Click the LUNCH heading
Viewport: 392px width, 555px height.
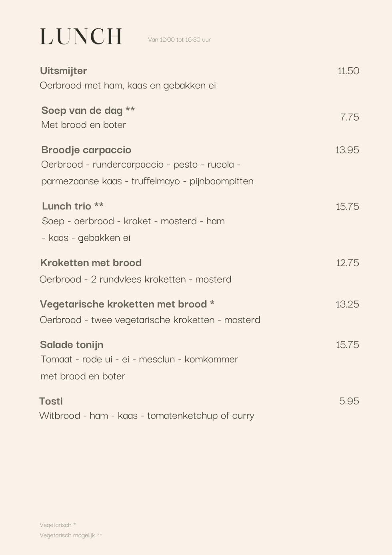pyautogui.click(x=81, y=37)
